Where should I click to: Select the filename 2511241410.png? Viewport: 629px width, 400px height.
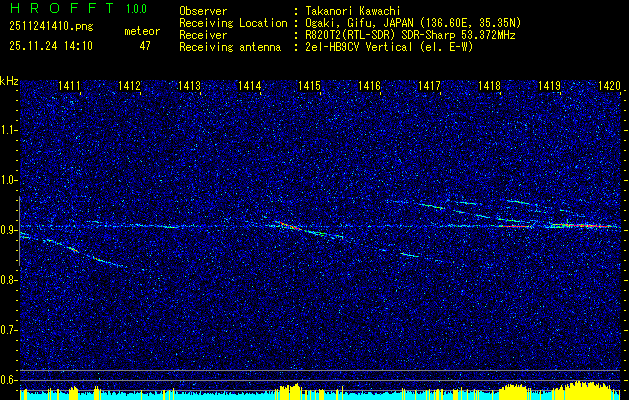[51, 26]
